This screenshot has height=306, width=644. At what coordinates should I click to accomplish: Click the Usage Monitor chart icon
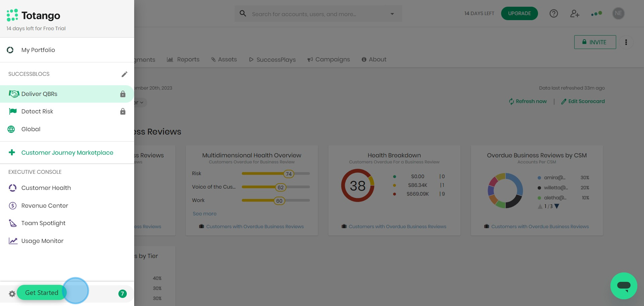pyautogui.click(x=13, y=241)
